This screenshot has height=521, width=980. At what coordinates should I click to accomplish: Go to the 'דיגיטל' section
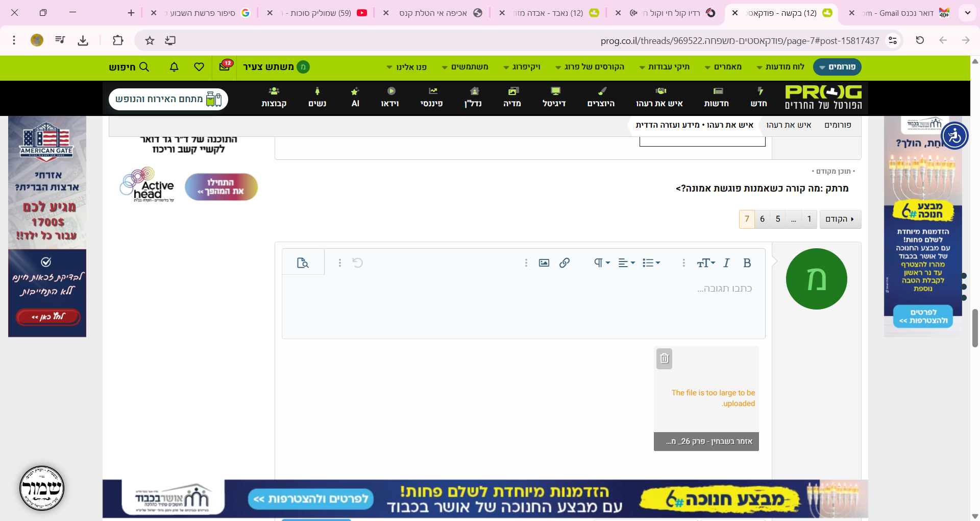tap(554, 98)
